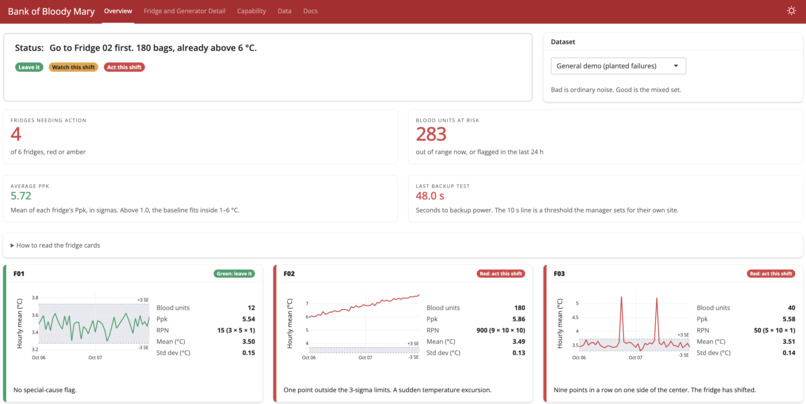Select the Overview tab
The image size is (806, 404).
(118, 11)
